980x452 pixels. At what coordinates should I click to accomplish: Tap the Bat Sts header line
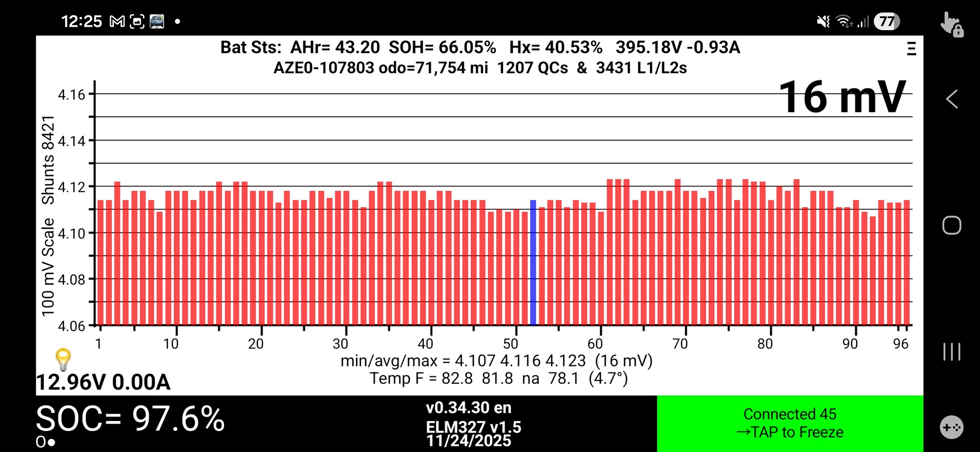[x=480, y=47]
